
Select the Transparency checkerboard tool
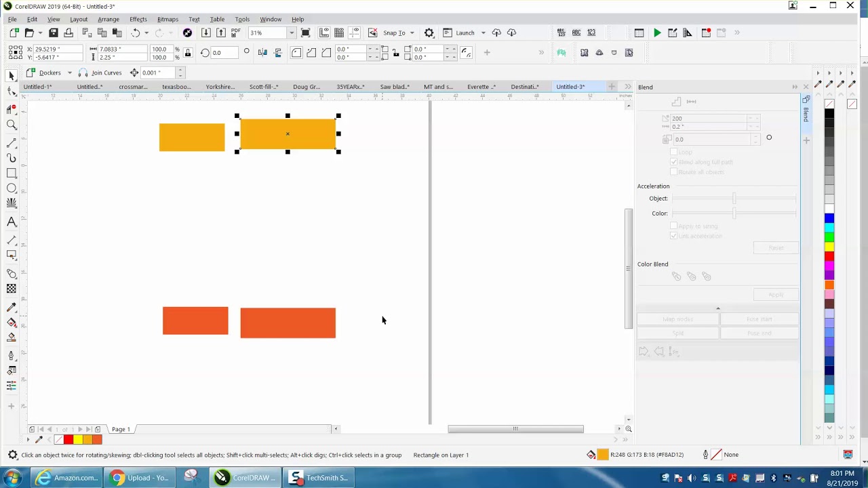[x=12, y=289]
